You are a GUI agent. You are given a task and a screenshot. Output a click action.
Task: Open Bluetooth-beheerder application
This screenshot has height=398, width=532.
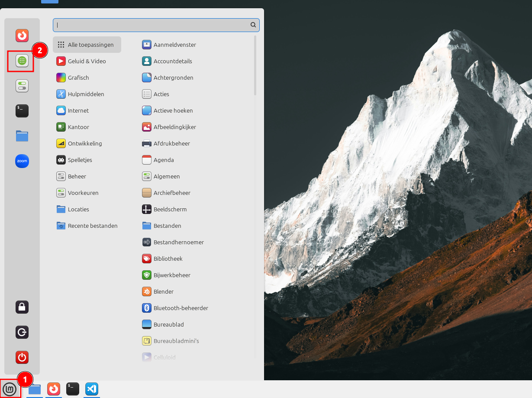181,308
